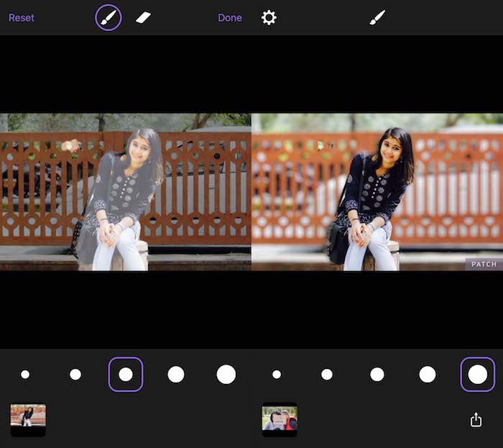Choose third blur size in right screen
This screenshot has height=448, width=503.
[377, 374]
